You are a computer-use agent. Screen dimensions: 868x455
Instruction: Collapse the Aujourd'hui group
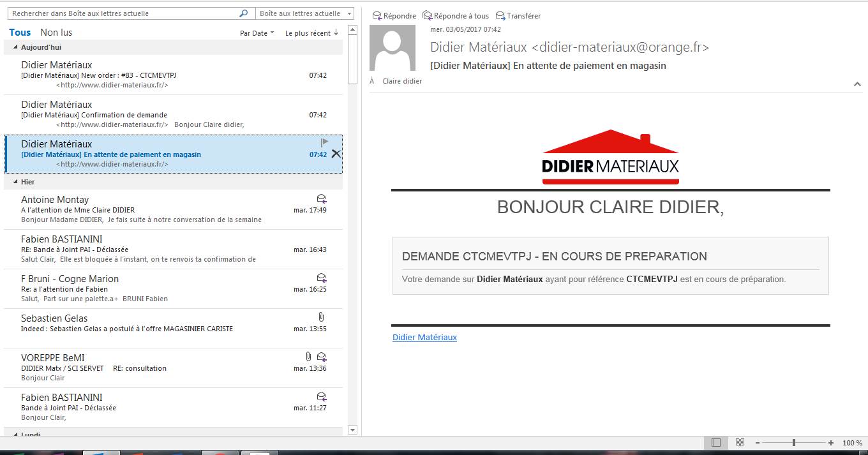[x=15, y=47]
